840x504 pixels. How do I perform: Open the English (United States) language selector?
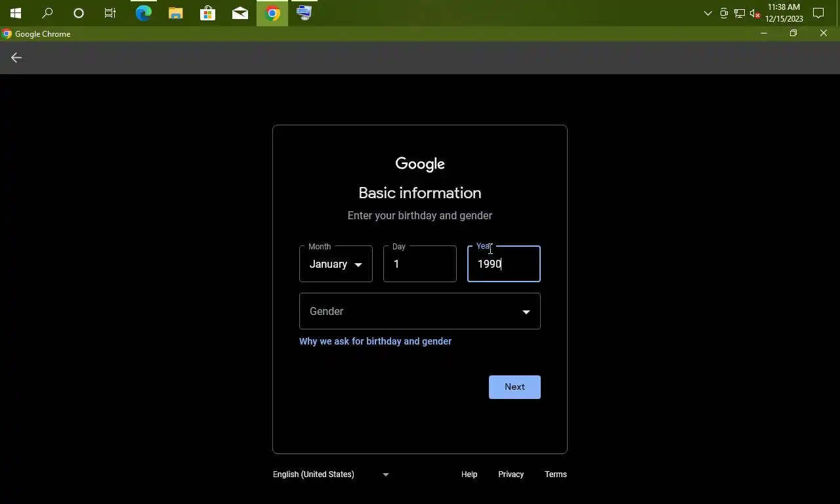coord(331,474)
